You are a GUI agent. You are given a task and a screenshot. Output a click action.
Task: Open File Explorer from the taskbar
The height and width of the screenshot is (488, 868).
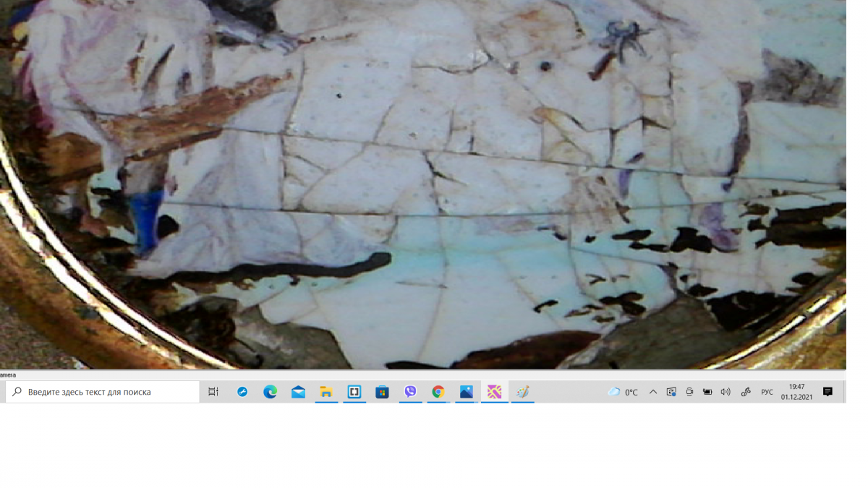[x=326, y=392]
